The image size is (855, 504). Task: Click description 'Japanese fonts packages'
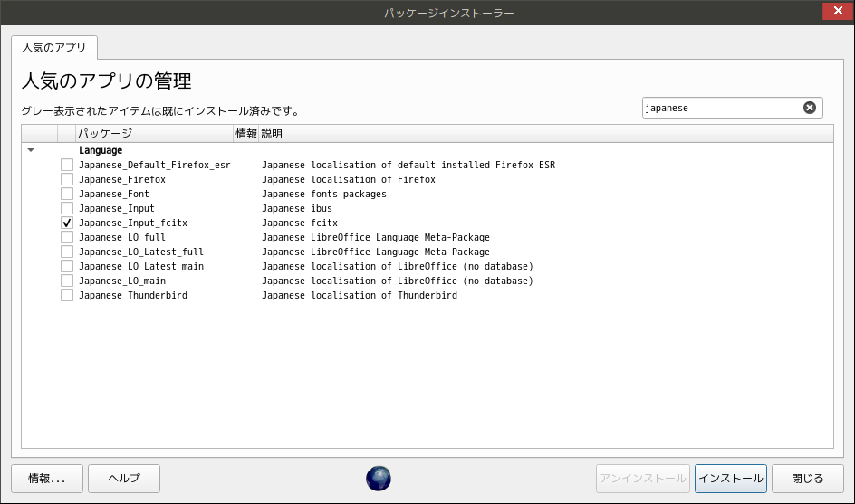pyautogui.click(x=324, y=194)
